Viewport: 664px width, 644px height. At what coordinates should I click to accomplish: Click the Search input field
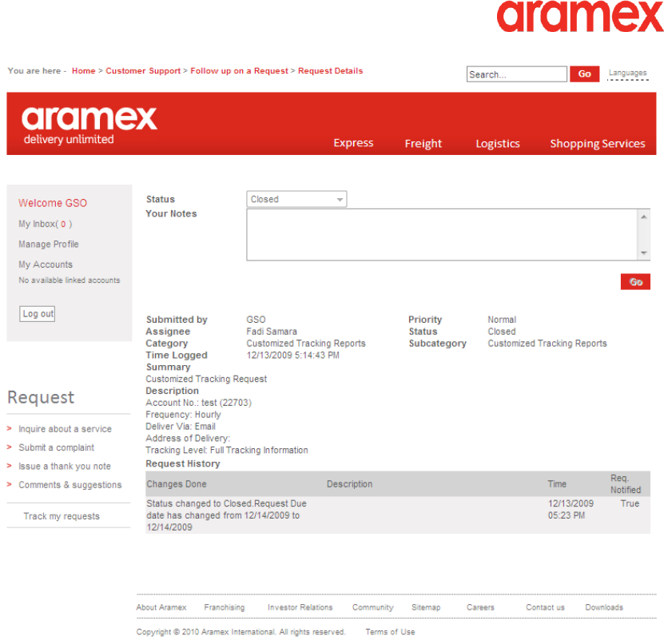517,74
